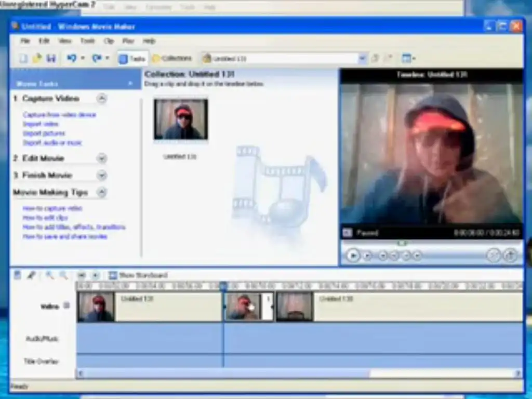The image size is (532, 399).
Task: Click the preview monitor seek bar
Action: (432, 243)
